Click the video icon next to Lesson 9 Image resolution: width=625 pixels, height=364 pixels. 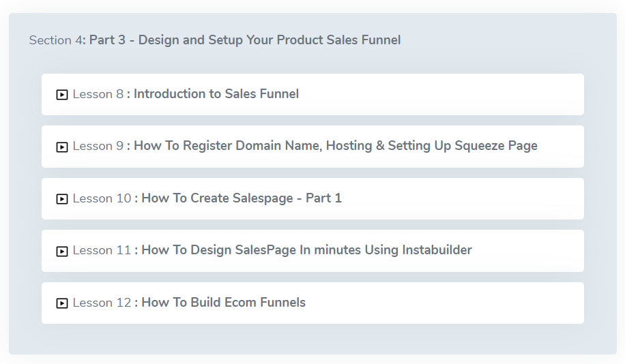coord(62,147)
